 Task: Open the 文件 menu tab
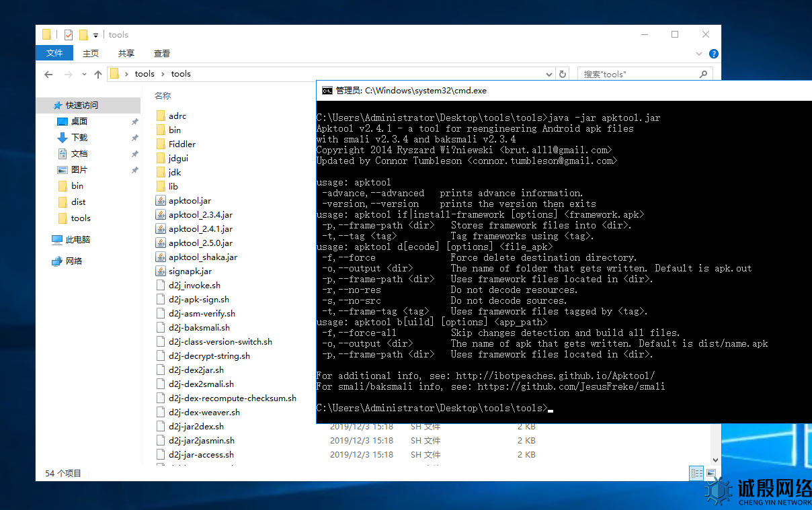point(54,53)
